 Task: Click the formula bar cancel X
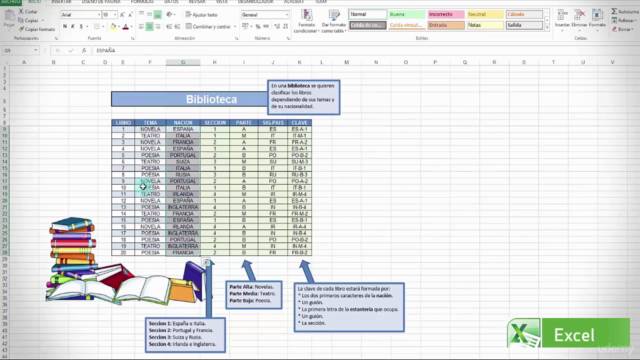pos(58,50)
